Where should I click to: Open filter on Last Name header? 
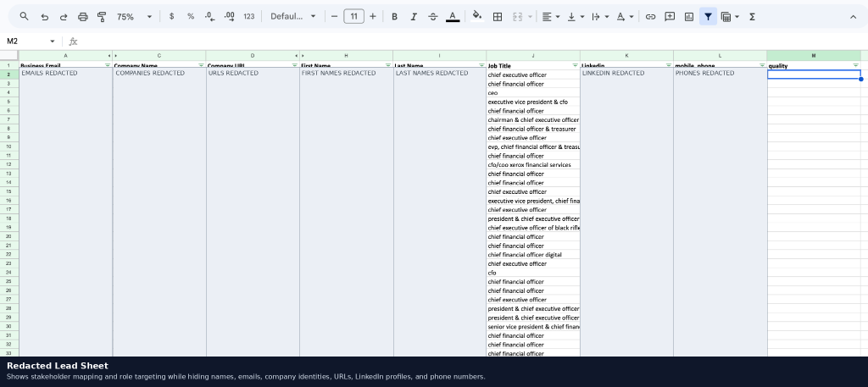pos(481,65)
